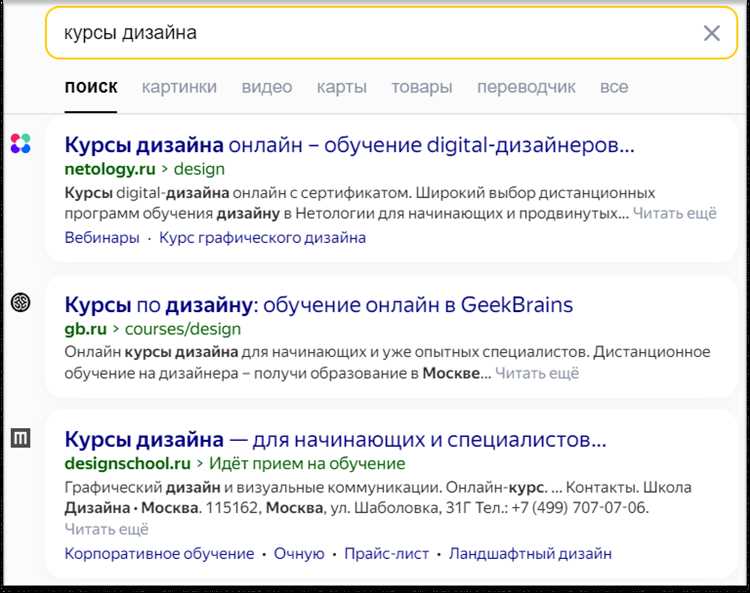Open «Курсы дизайна онлайн – обучение digital-дизайнеров» result
The image size is (750, 593).
[x=350, y=144]
